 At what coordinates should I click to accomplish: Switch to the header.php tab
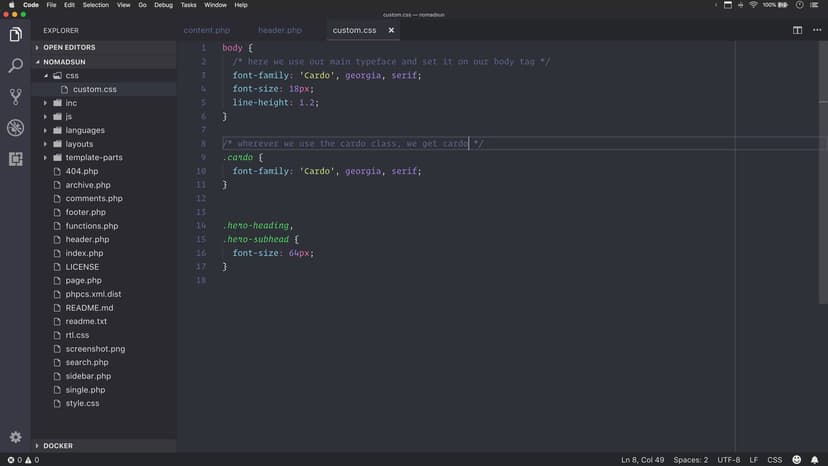279,30
